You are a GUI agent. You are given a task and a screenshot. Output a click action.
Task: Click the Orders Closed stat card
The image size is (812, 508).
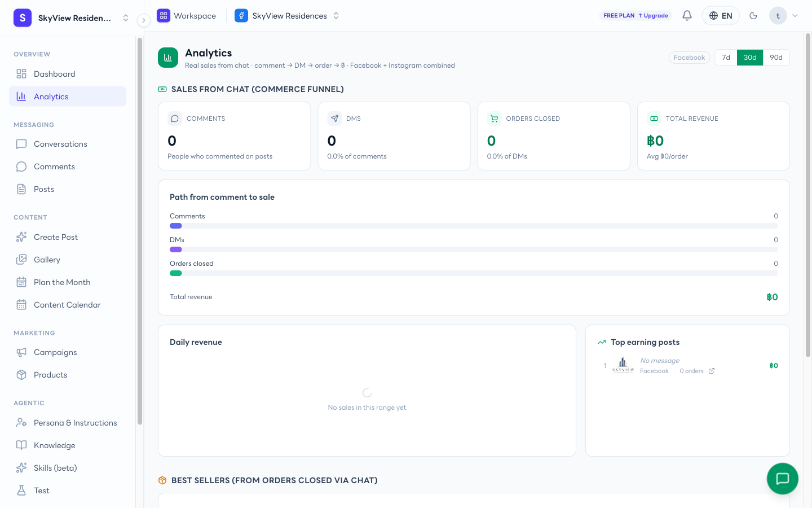[554, 136]
